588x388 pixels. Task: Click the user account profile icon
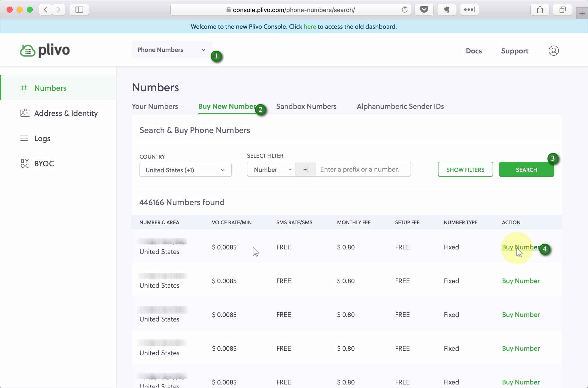pos(554,51)
